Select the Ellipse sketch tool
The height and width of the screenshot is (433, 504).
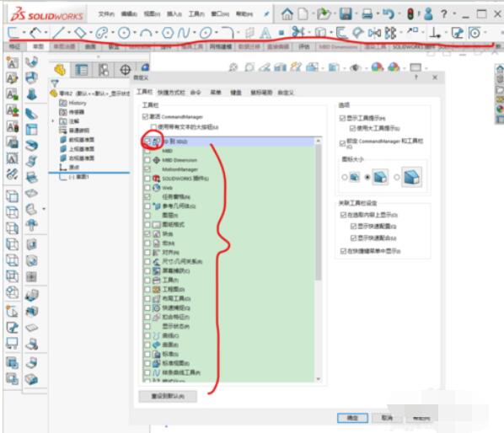[206, 33]
